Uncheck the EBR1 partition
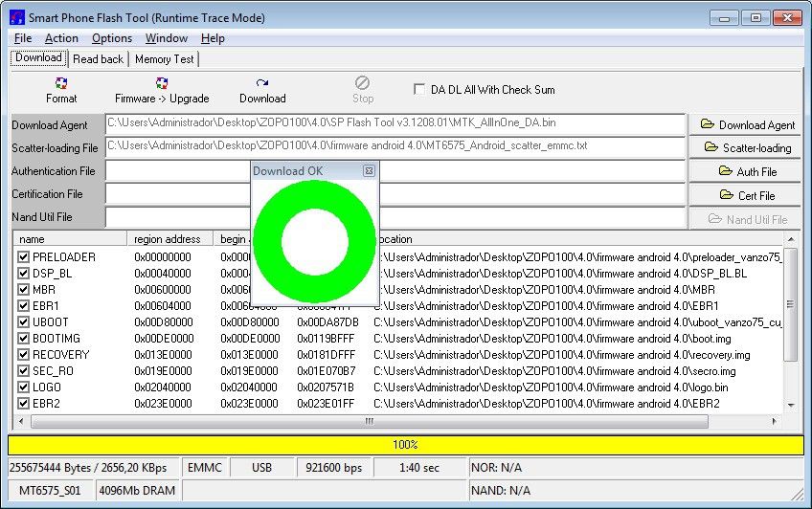812x509 pixels. 23,306
